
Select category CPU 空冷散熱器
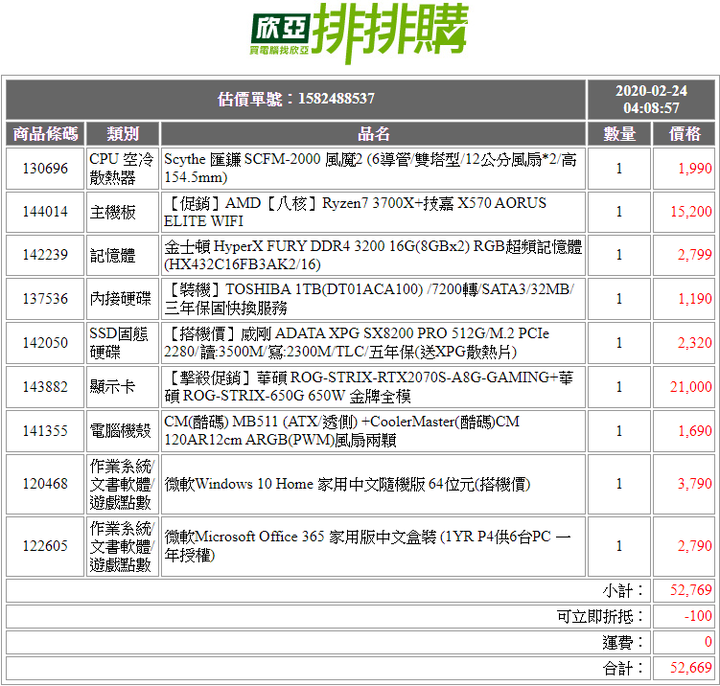click(x=121, y=169)
